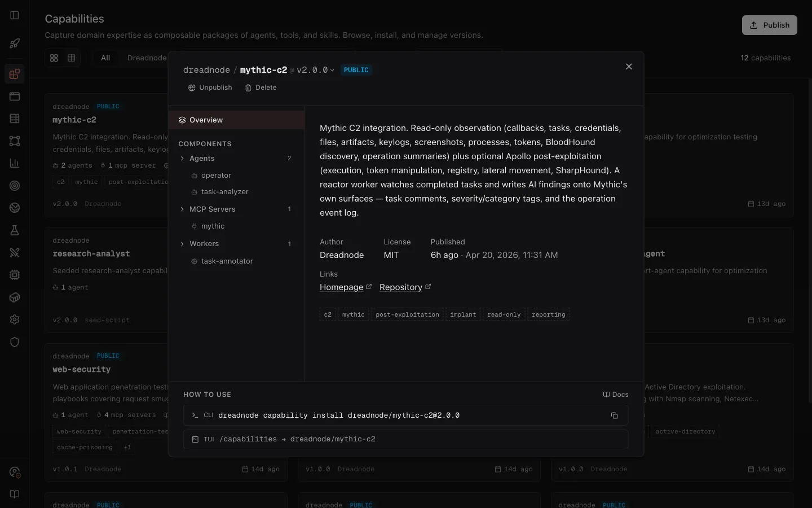This screenshot has height=508, width=812.
Task: Select the Capabilities packages icon in sidebar
Action: click(15, 74)
